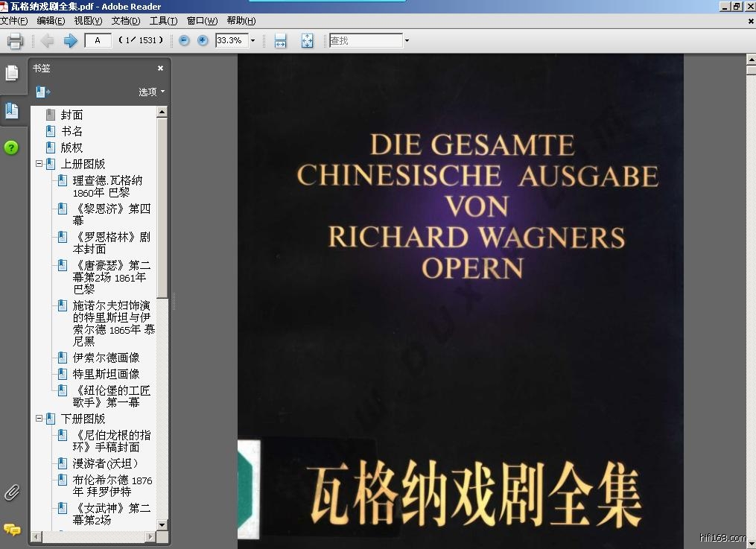This screenshot has height=549, width=756.
Task: Open the 选项 options dropdown
Action: [x=151, y=92]
